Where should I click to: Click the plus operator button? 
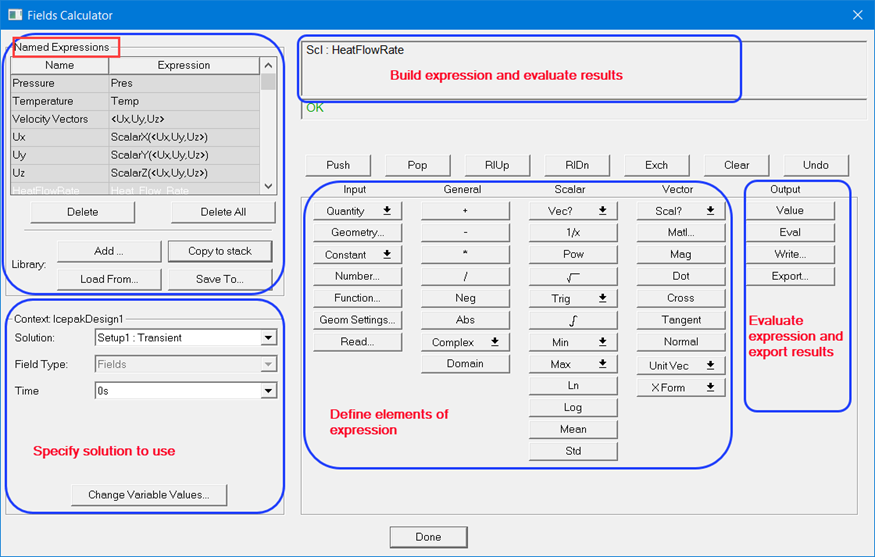pyautogui.click(x=465, y=211)
